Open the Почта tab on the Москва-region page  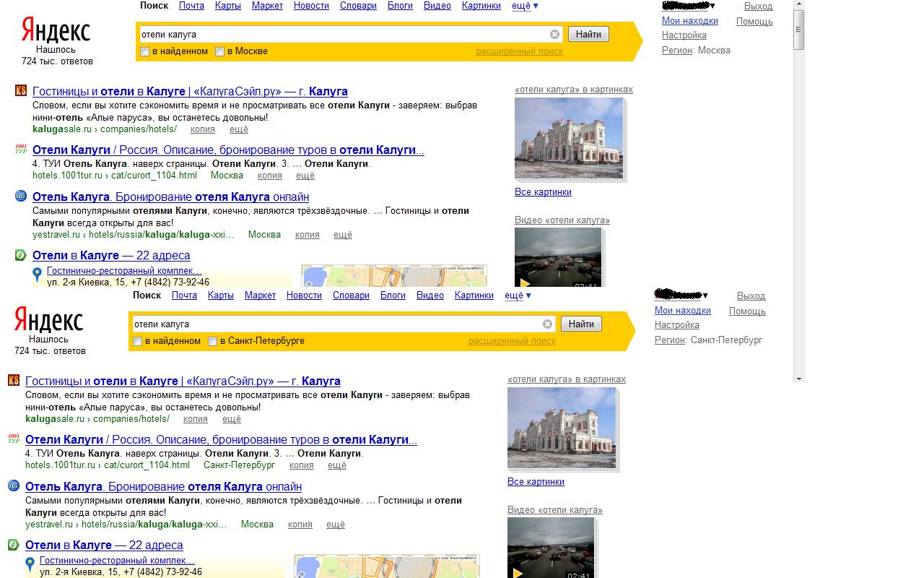pyautogui.click(x=191, y=6)
